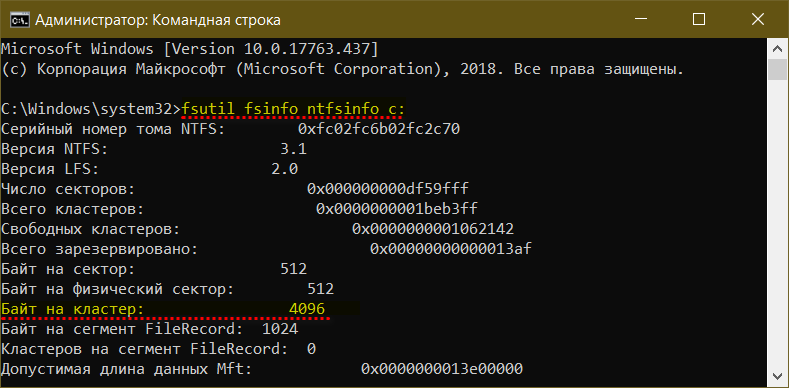
Task: Click the 'Свободных кластеров' hex value
Action: click(433, 229)
